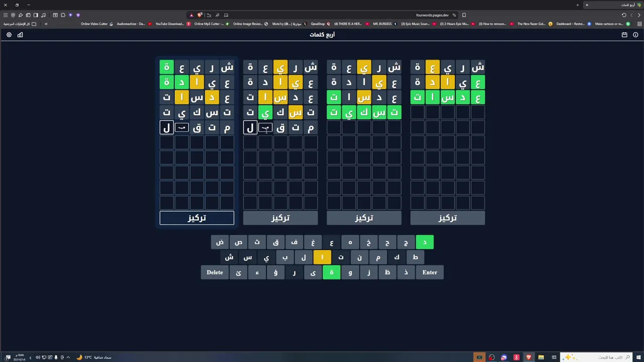
Task: Tap the ذ key on the keyboard
Action: click(406, 273)
